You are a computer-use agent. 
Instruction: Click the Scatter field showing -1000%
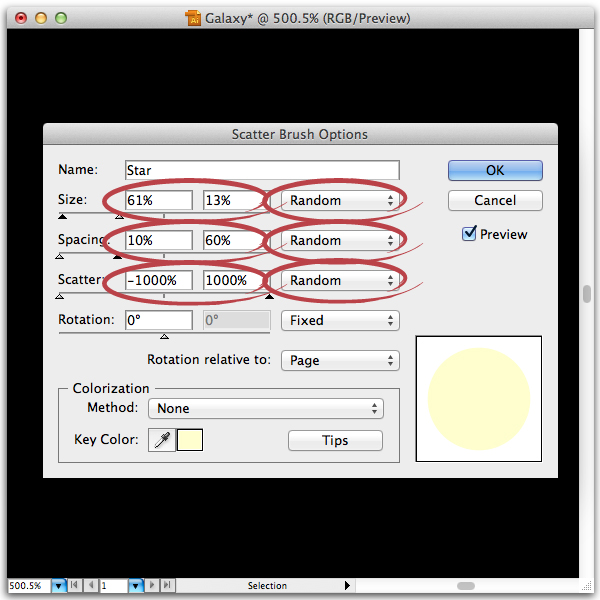click(159, 280)
